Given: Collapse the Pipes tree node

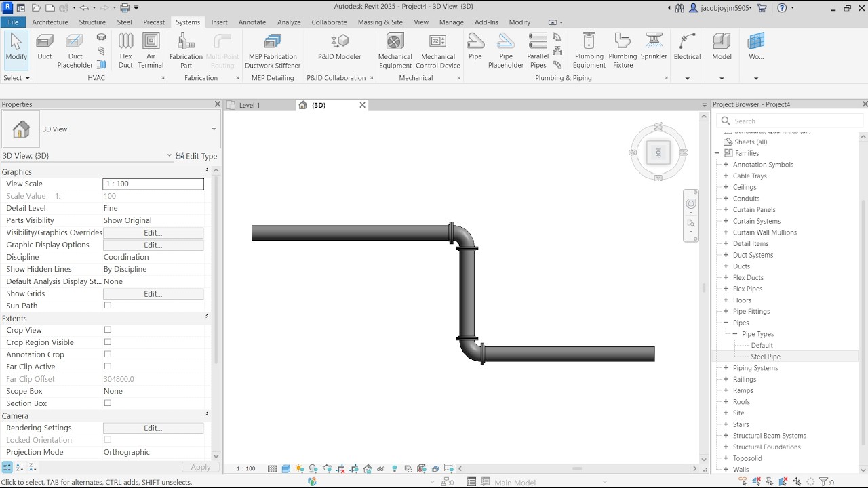Looking at the screenshot, I should point(726,323).
